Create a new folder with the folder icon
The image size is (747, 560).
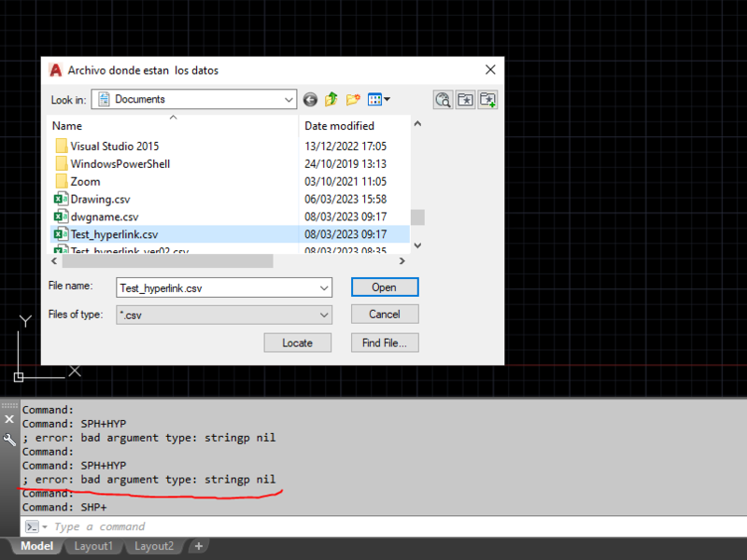coord(353,99)
